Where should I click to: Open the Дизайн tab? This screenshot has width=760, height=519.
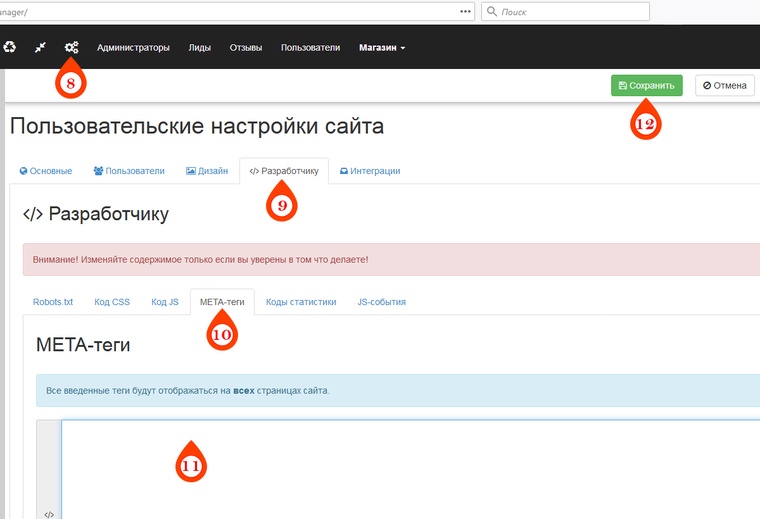click(x=207, y=171)
